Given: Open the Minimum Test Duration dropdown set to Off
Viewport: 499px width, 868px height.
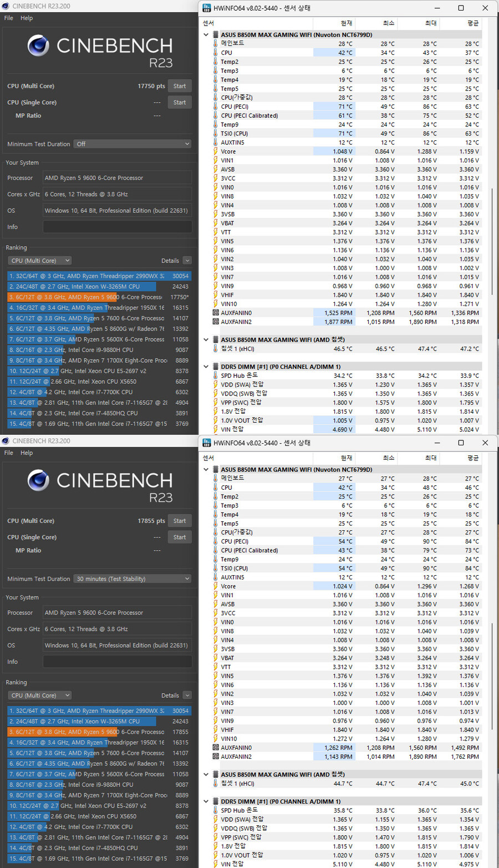Looking at the screenshot, I should tap(133, 144).
